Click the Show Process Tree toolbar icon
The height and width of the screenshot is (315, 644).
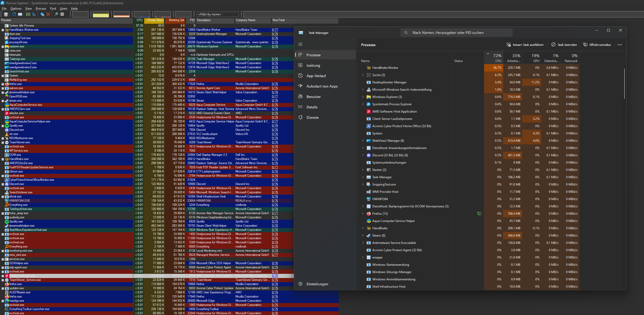click(34, 14)
